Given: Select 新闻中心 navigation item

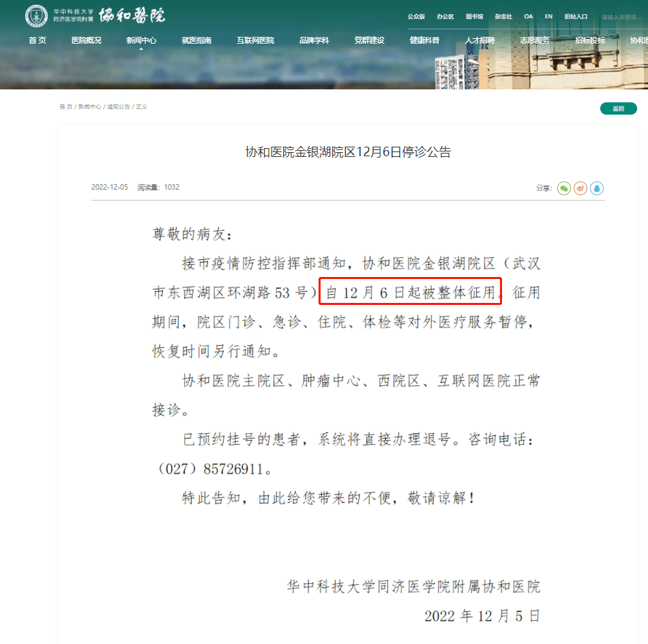Looking at the screenshot, I should [x=141, y=40].
